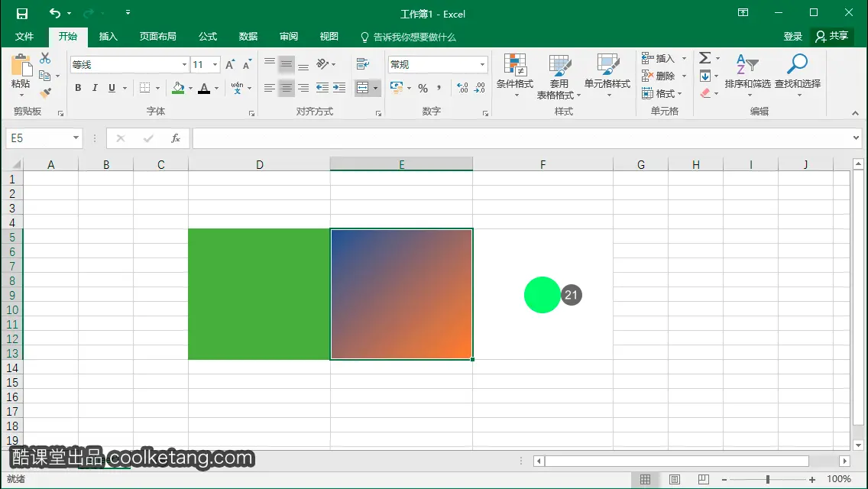Save the workbook with the floppy icon

[22, 13]
